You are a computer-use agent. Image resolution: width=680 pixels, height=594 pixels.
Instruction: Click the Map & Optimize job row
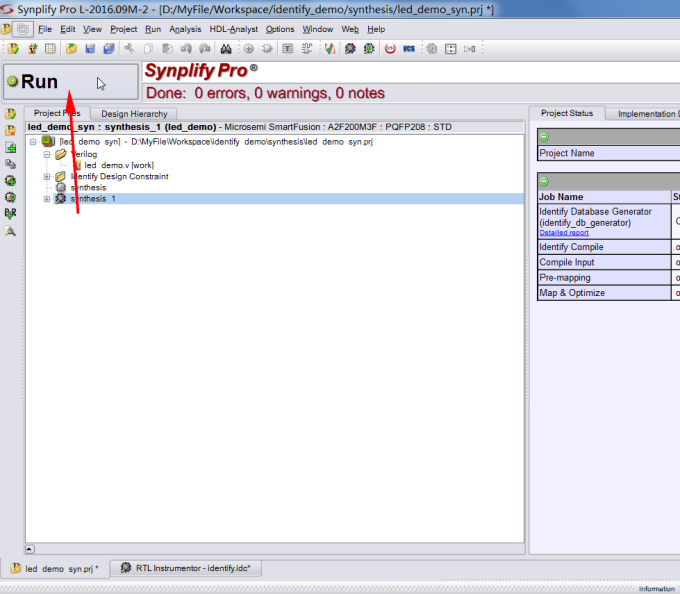pyautogui.click(x=604, y=293)
